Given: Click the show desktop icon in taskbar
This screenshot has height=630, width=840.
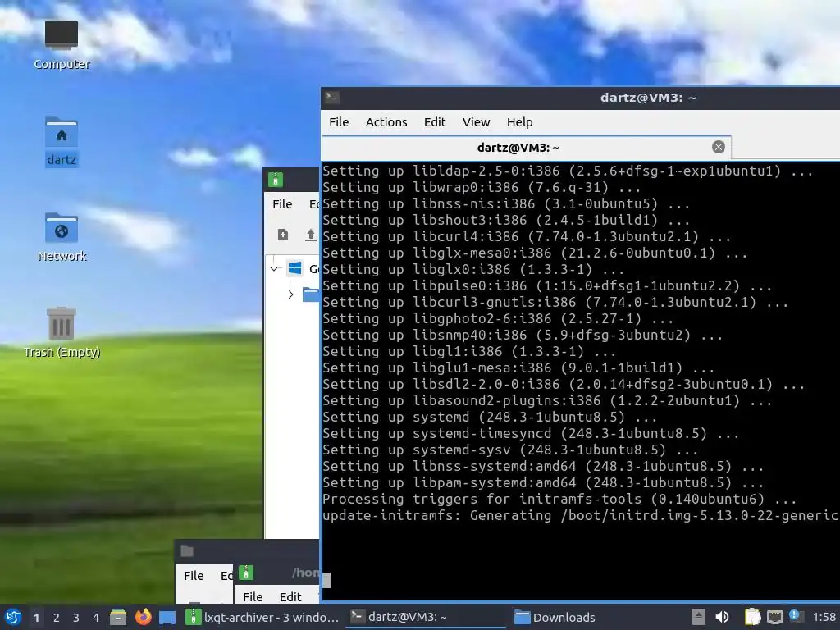Looking at the screenshot, I should (167, 618).
